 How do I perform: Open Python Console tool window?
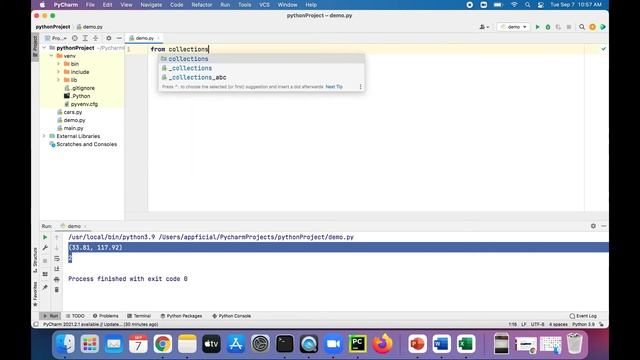(x=231, y=316)
